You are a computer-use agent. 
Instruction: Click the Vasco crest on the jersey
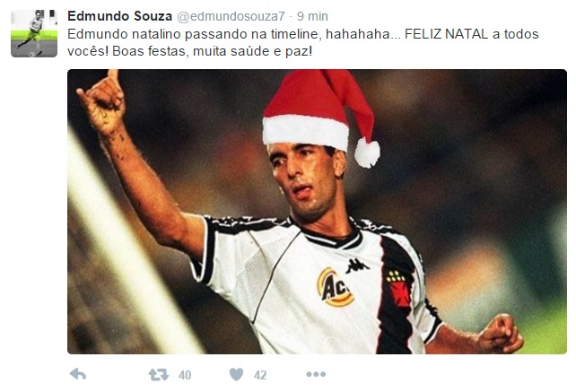[397, 289]
